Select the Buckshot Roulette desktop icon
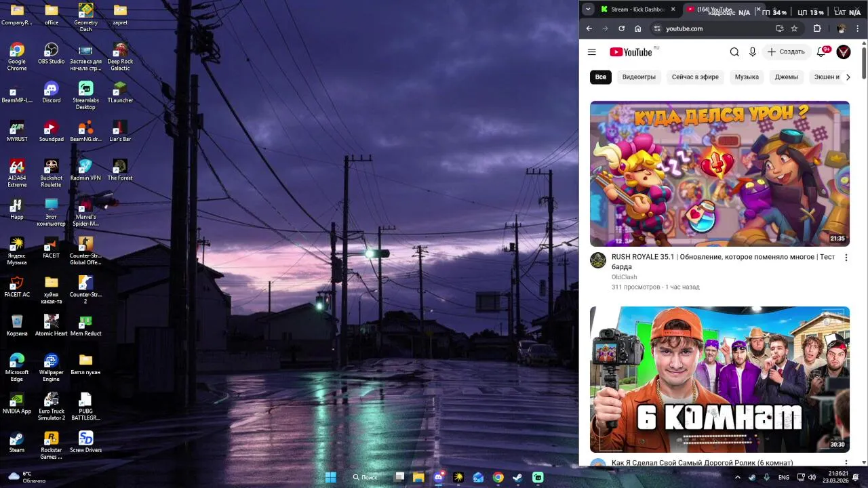This screenshot has height=488, width=868. pos(52,174)
